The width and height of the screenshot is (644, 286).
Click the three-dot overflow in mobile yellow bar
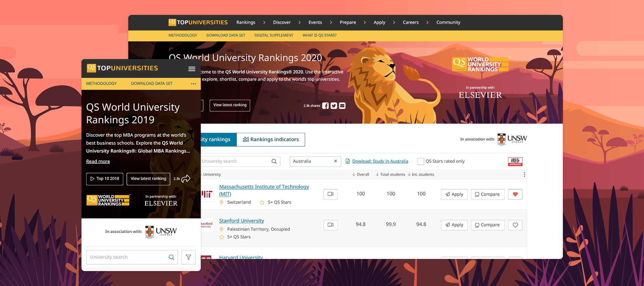click(193, 84)
